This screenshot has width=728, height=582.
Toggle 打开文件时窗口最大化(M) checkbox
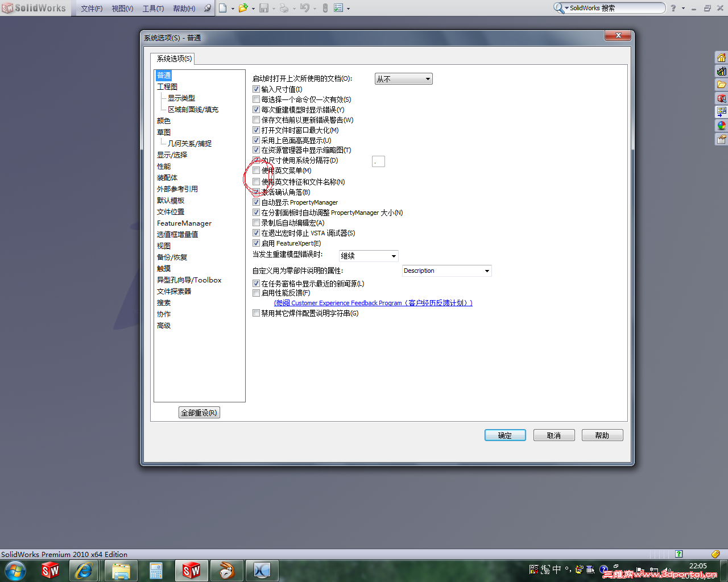[256, 130]
